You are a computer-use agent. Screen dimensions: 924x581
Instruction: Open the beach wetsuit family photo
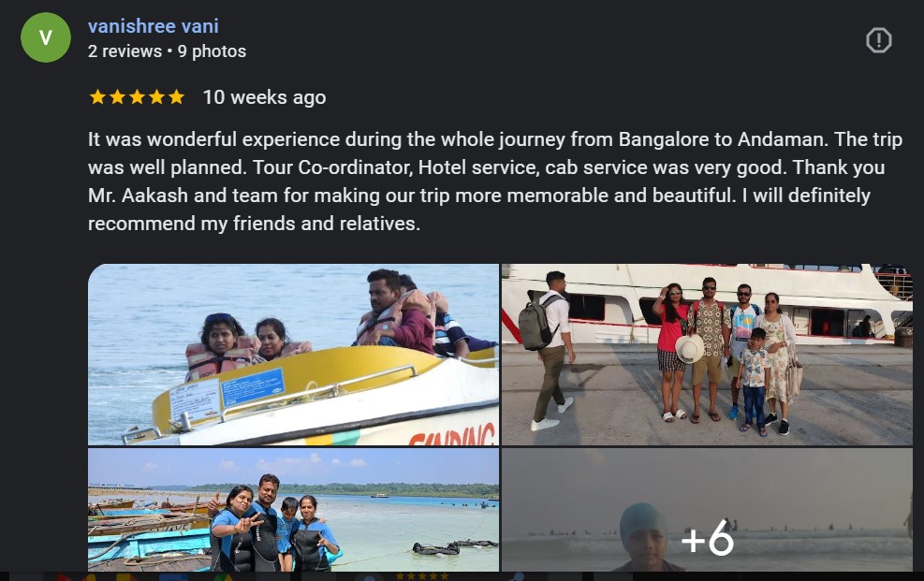[293, 510]
